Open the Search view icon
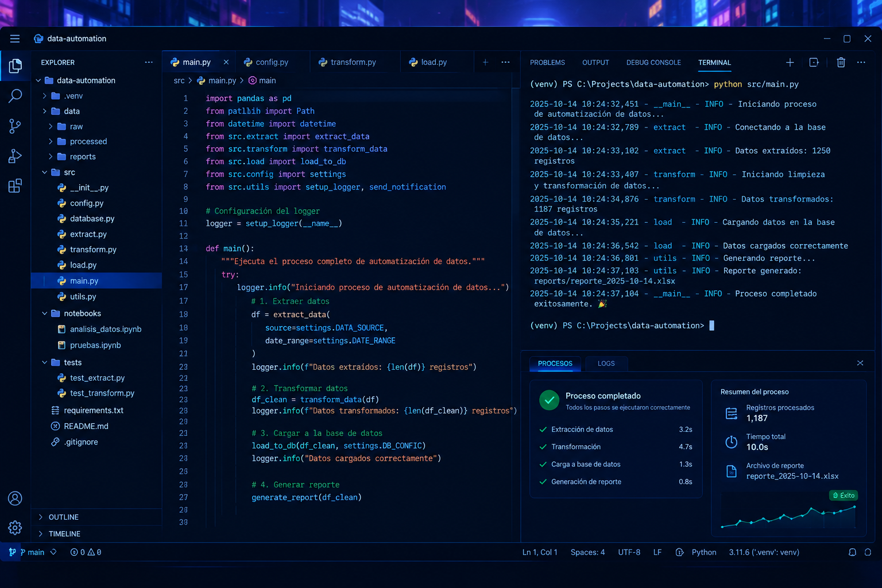 [16, 96]
